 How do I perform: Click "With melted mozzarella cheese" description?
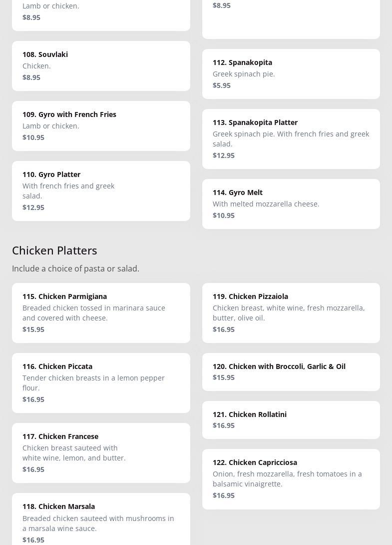point(266,203)
